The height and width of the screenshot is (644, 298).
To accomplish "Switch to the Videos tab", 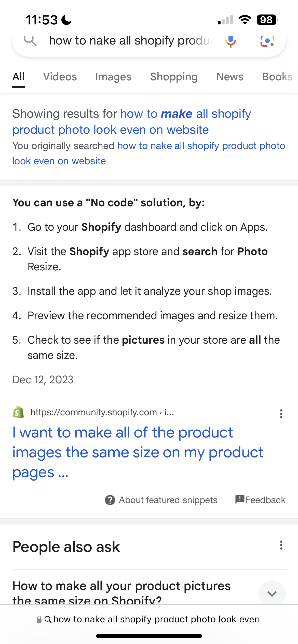I will (60, 77).
